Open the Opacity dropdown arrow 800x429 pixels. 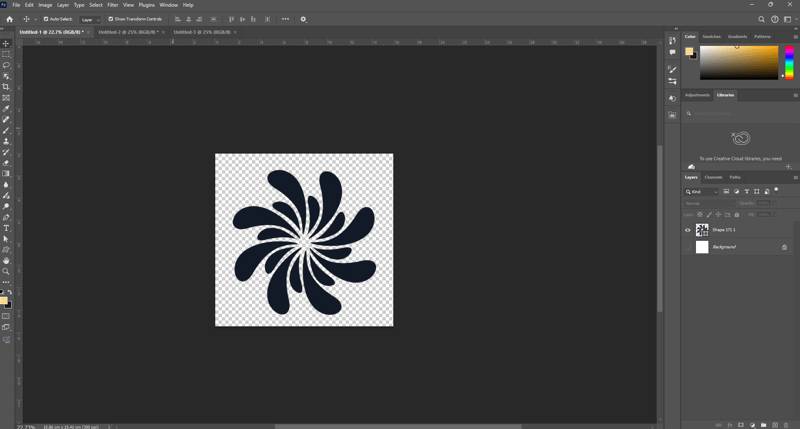coord(774,203)
